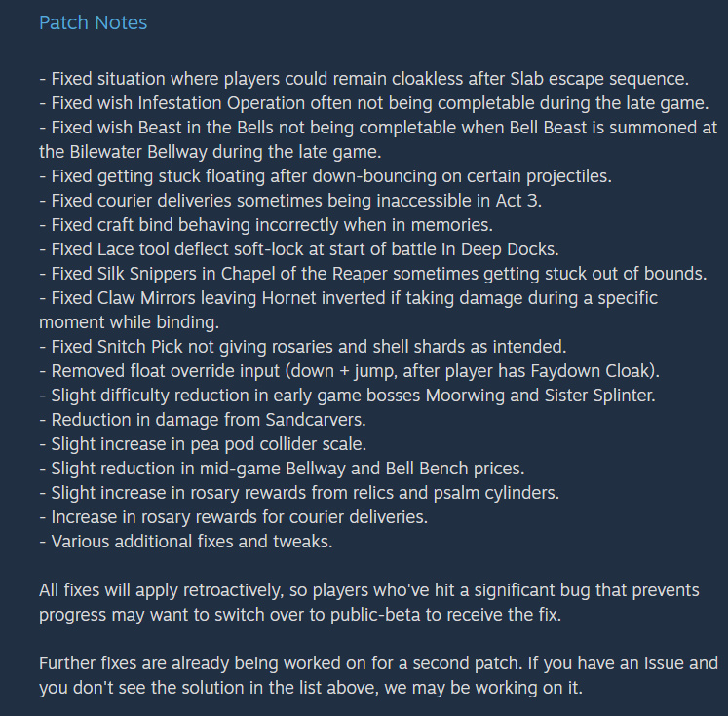Click the Moorwing and Sister Splinter line

347,396
